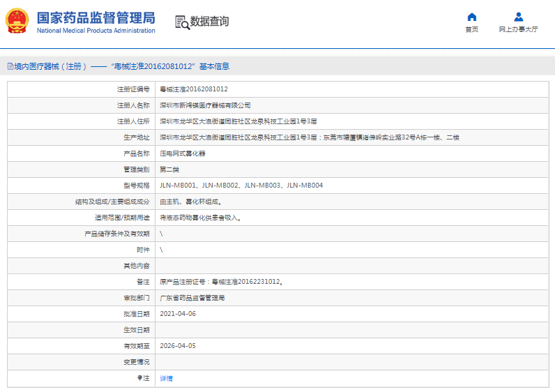This screenshot has height=392, width=555.
Task: Open the 首页 text label
Action: 472,29
